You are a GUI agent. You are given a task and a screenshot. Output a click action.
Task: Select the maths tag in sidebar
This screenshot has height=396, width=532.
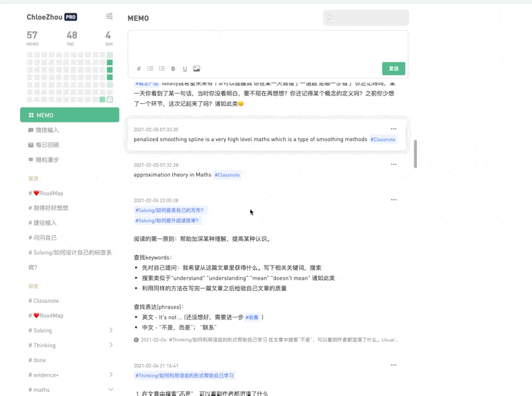click(x=39, y=390)
